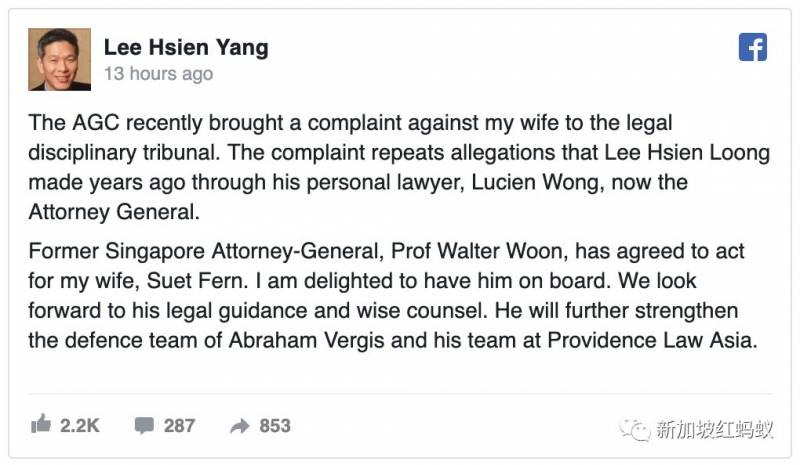Open Lee Hsien Yang's profile picture
This screenshot has width=800, height=465.
[x=60, y=59]
